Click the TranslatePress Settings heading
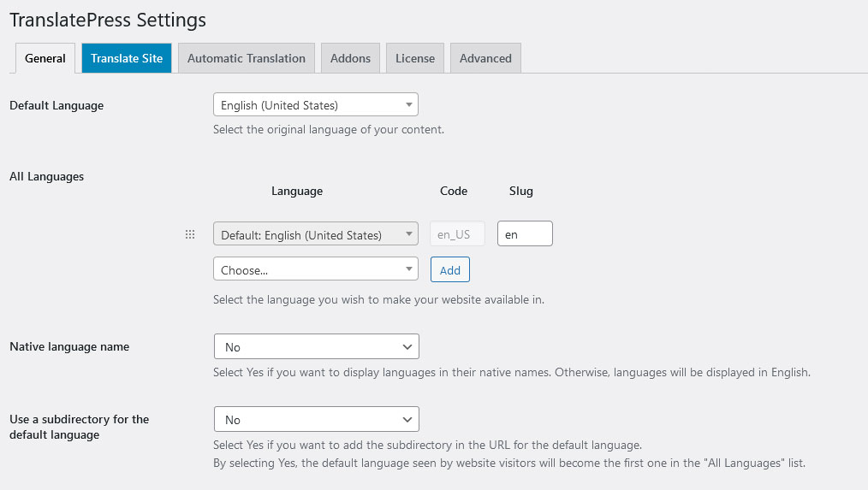 108,20
